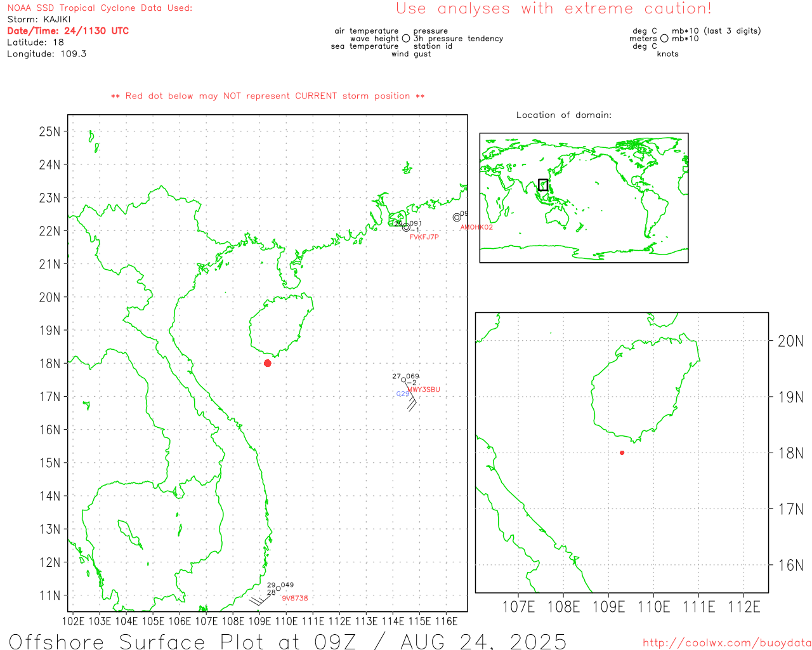
Task: Click the station circle above AMOHK02 label
Action: pos(457,217)
